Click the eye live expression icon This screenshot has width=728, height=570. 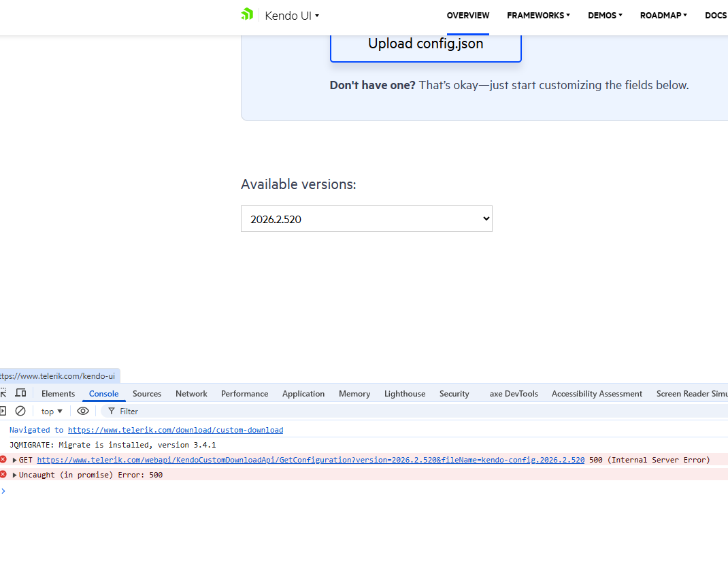pyautogui.click(x=82, y=411)
